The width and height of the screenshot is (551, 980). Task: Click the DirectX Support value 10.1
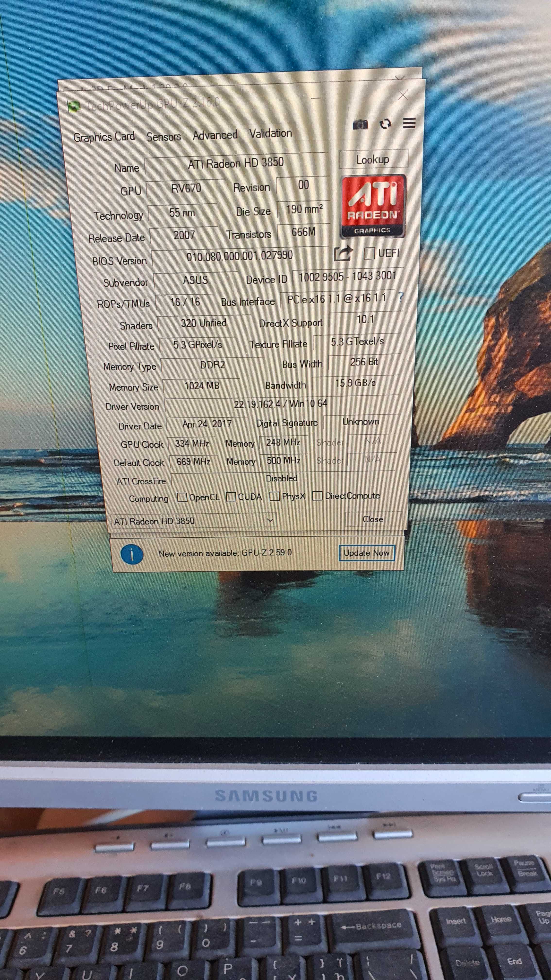(x=365, y=320)
